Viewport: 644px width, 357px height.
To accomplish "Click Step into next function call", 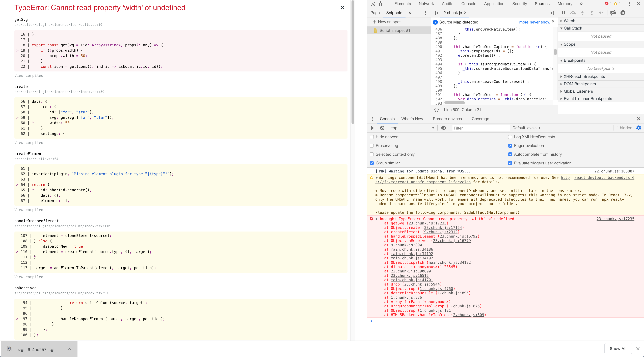I will [582, 13].
